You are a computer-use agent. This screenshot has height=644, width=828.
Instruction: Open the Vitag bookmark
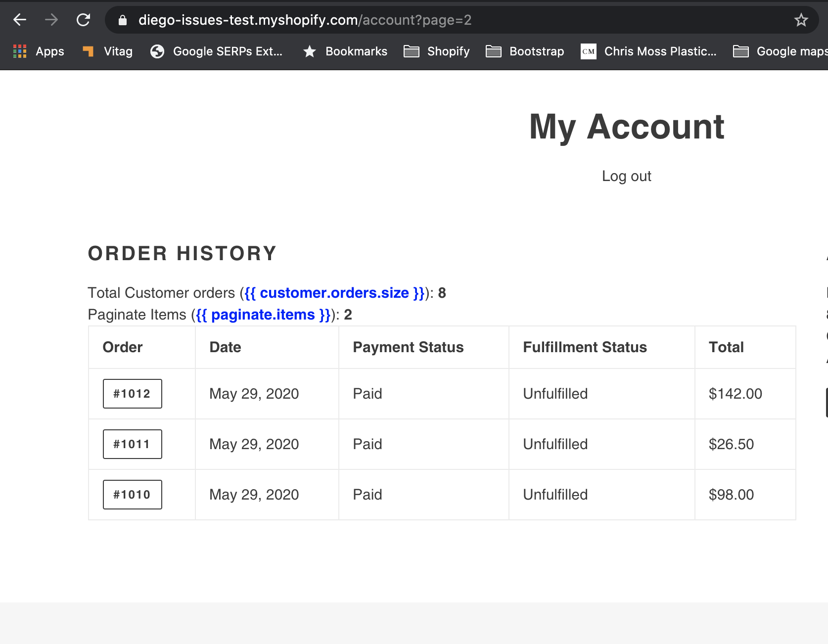click(108, 51)
